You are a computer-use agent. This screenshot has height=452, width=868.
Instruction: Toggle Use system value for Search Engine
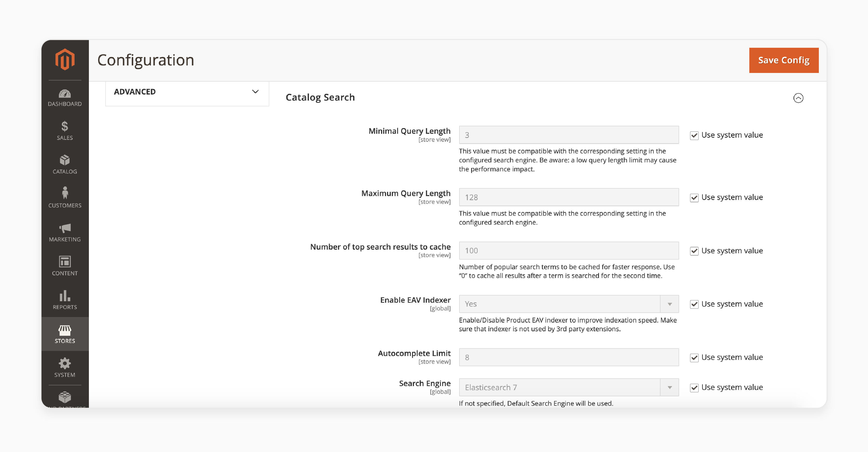(x=694, y=388)
